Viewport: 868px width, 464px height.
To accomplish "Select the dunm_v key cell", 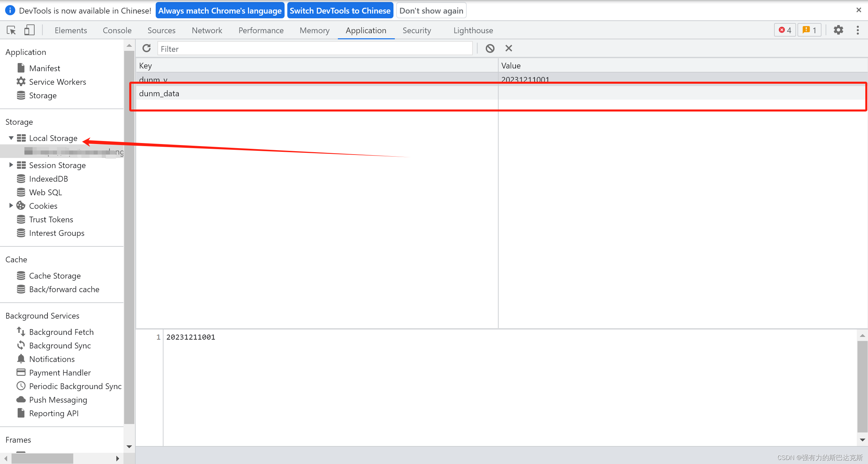I will (x=317, y=80).
